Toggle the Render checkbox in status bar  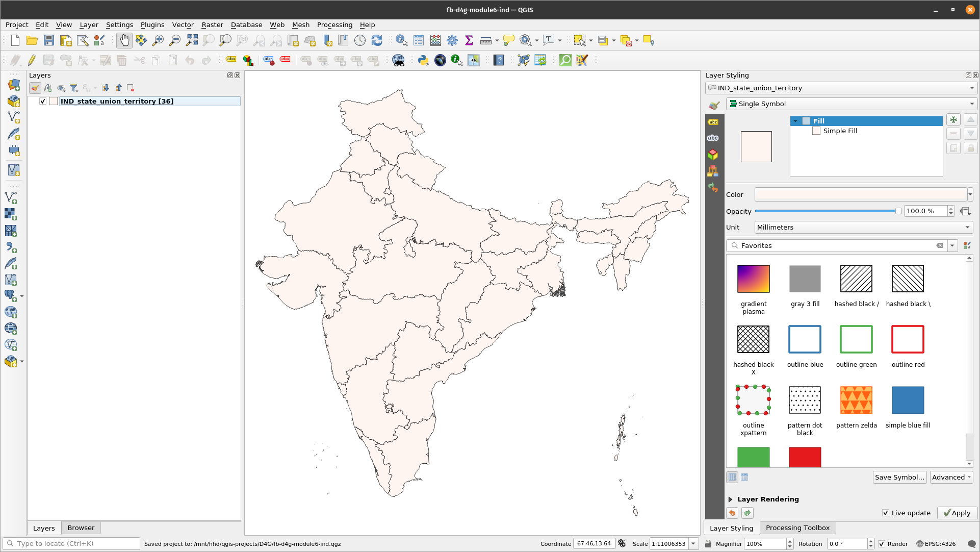[882, 544]
